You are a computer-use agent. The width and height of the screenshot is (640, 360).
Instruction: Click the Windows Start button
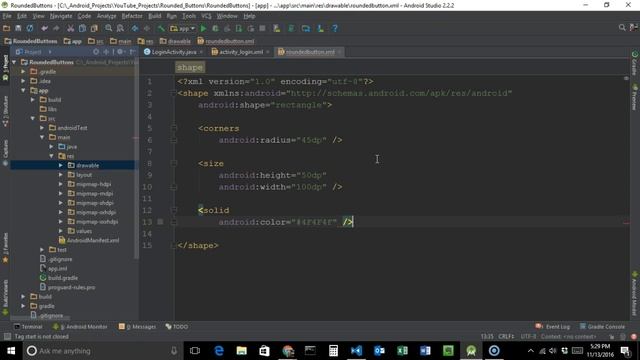pos(11,351)
